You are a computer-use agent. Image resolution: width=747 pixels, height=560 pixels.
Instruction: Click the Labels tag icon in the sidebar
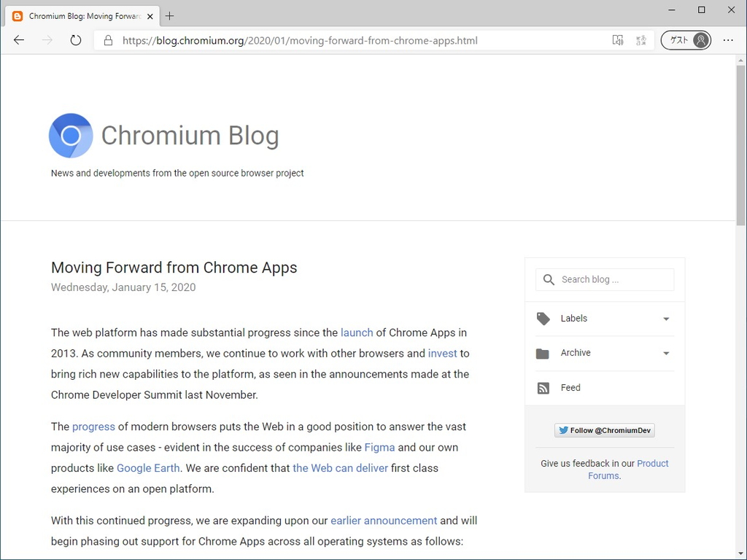pyautogui.click(x=543, y=319)
